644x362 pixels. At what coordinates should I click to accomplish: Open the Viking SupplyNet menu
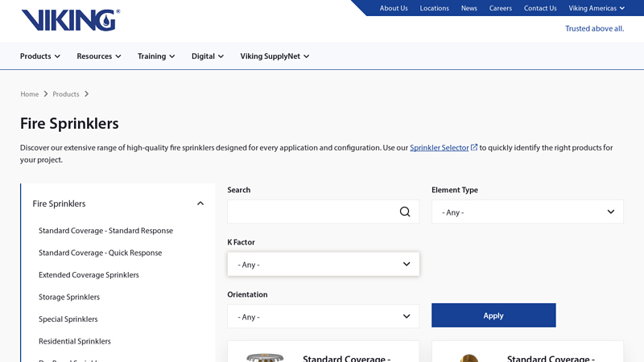(275, 56)
